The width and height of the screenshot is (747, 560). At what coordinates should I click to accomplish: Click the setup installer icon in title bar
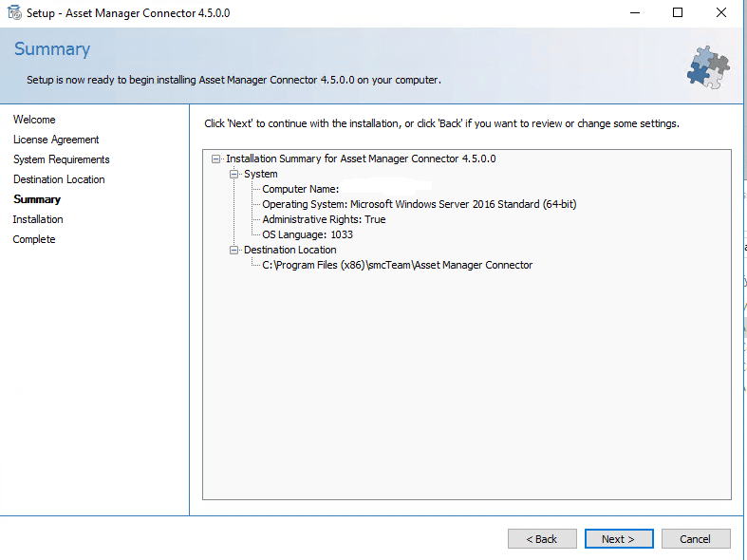point(14,13)
